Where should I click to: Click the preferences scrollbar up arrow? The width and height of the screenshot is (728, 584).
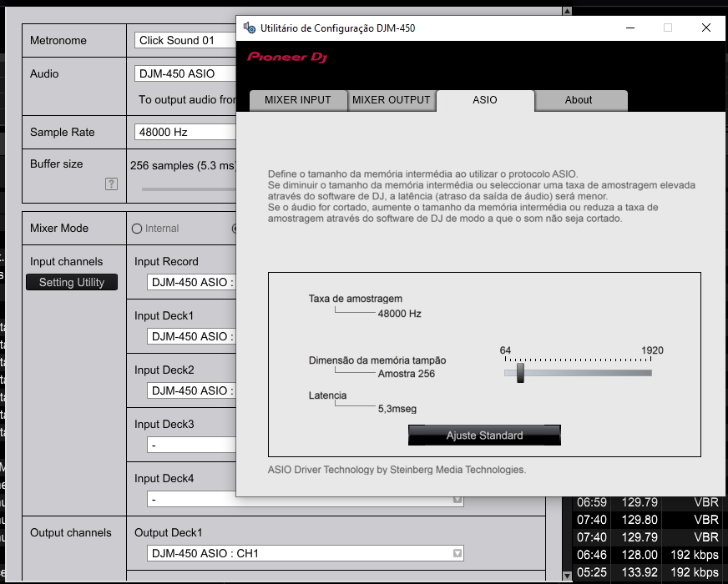click(x=567, y=11)
